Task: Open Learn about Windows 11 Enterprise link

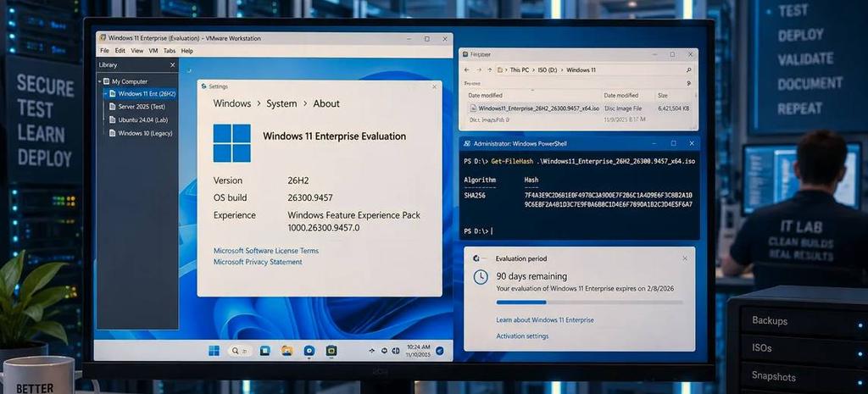Action: point(545,319)
